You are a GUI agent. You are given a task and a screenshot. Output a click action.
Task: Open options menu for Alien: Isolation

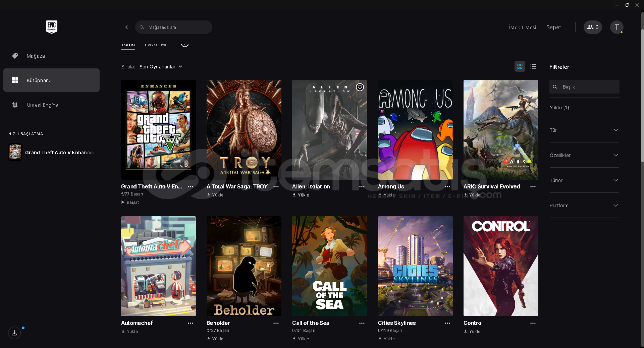(x=362, y=187)
